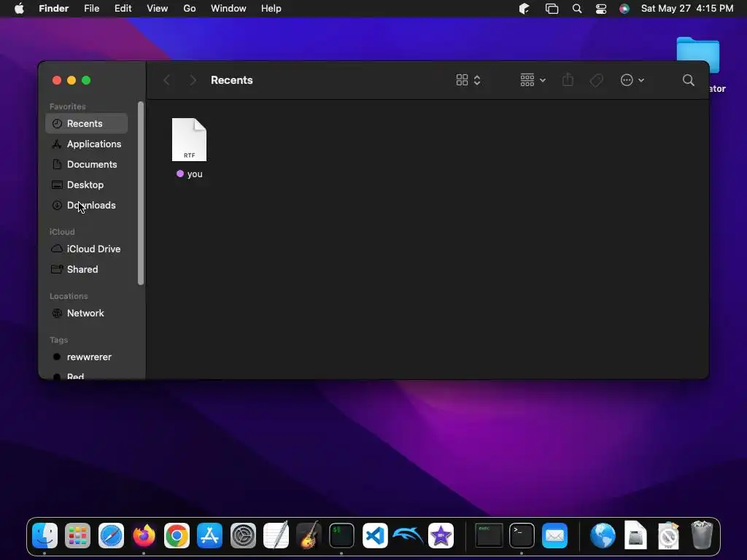Select the rewwrerer tag in sidebar
This screenshot has height=560, width=747.
click(86, 357)
